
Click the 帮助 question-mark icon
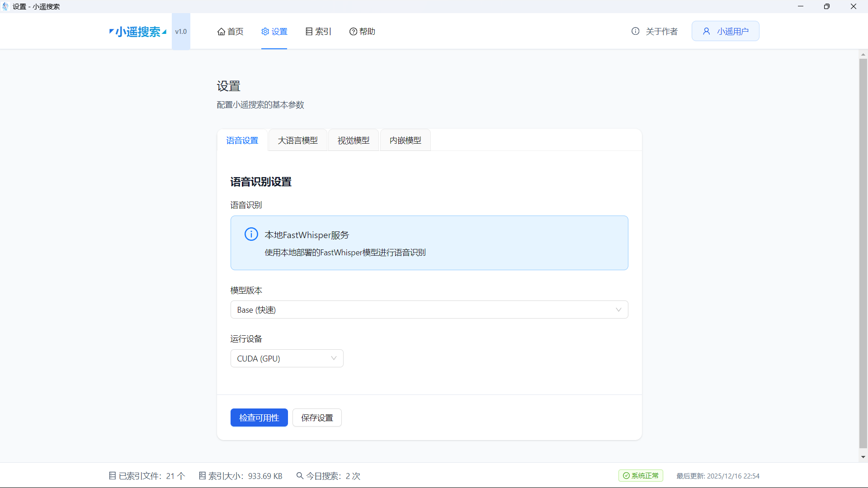point(354,31)
